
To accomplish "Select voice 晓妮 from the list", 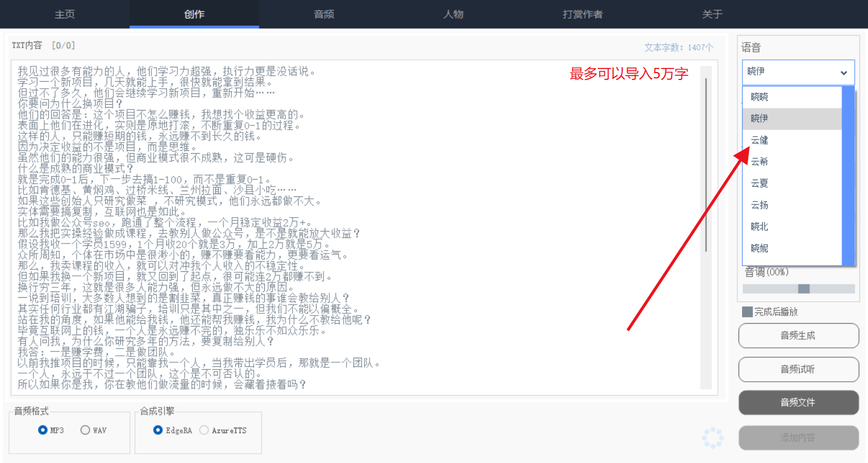I will point(792,248).
